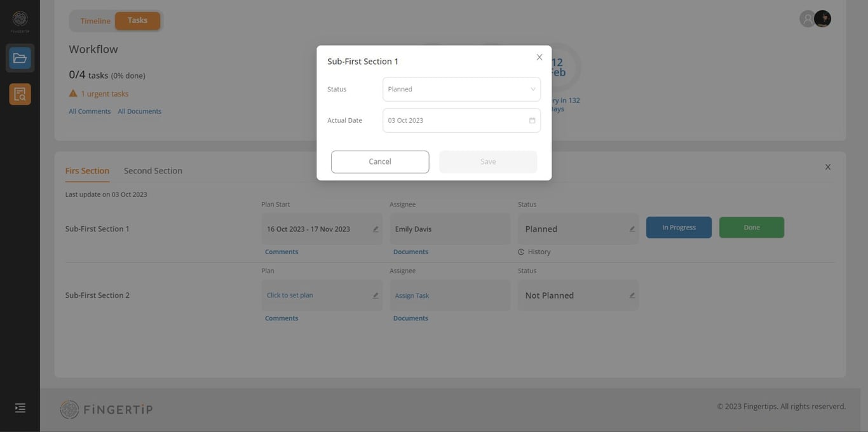Open Documents under Assign Task
The image size is (868, 432).
click(410, 318)
